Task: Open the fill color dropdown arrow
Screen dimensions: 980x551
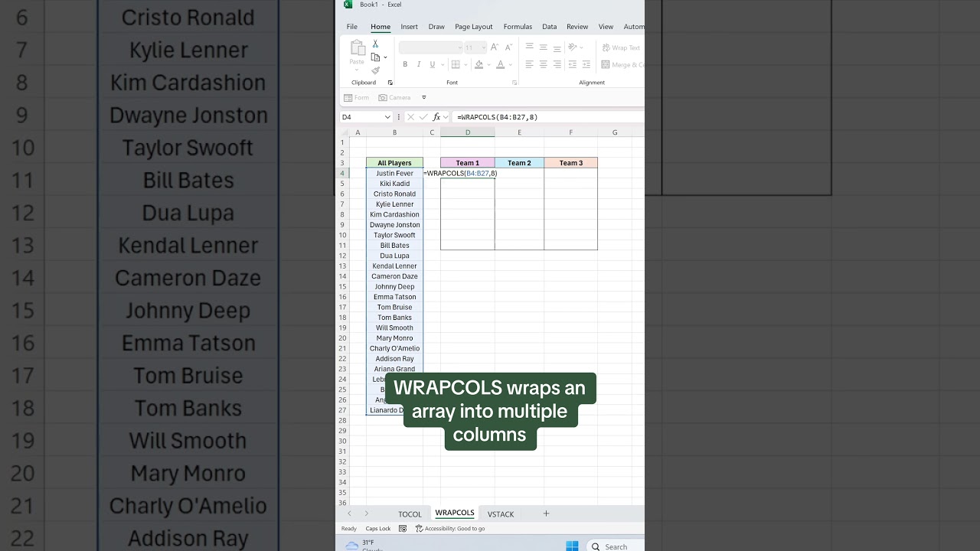Action: click(488, 65)
